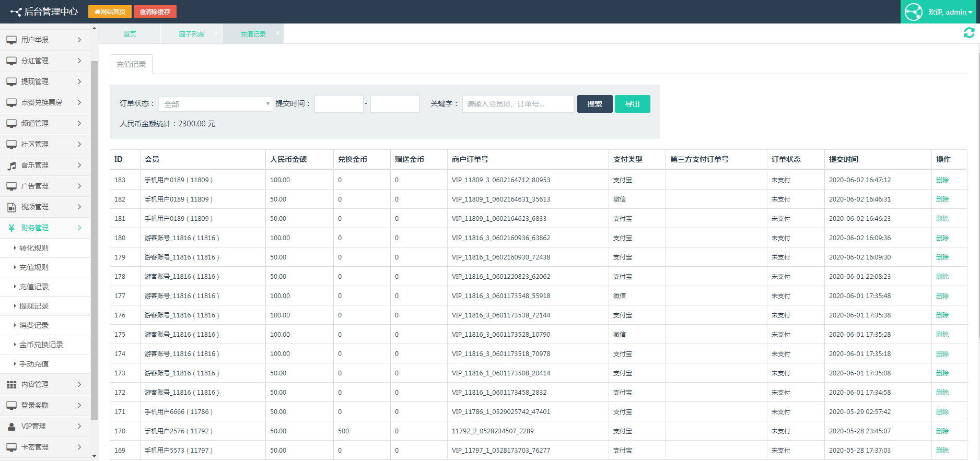Click the refresh icon at top right
The image size is (980, 461).
(969, 33)
